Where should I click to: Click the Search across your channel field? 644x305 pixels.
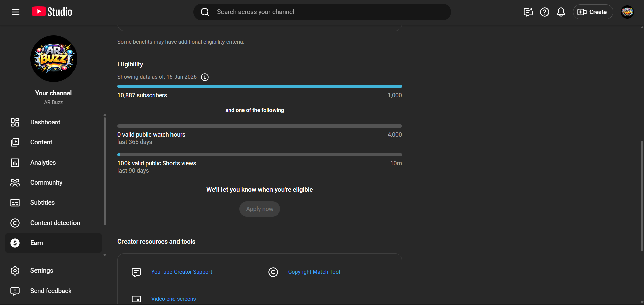[x=322, y=12]
